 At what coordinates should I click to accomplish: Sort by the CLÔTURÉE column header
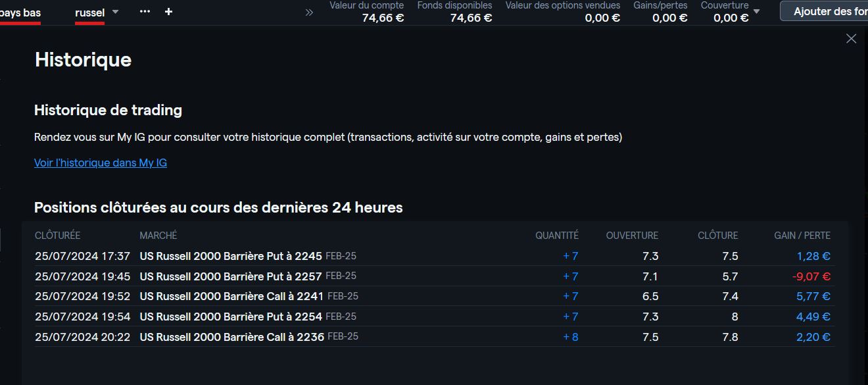57,235
